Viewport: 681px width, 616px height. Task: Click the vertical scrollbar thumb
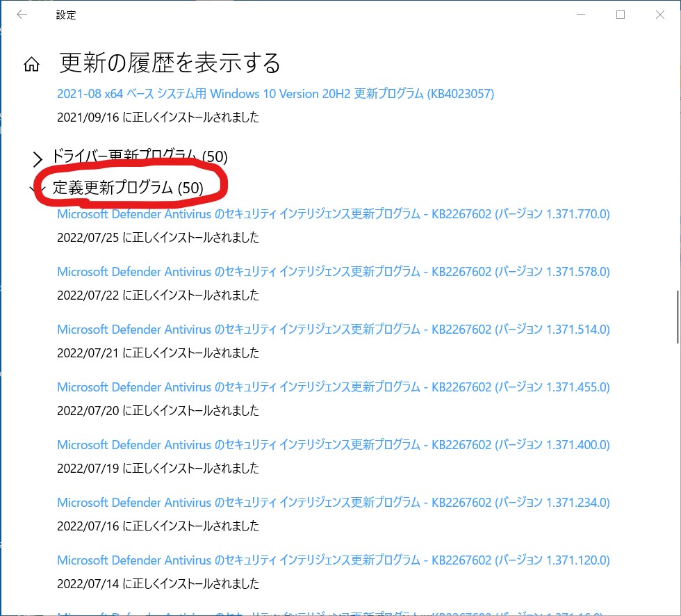[678, 316]
